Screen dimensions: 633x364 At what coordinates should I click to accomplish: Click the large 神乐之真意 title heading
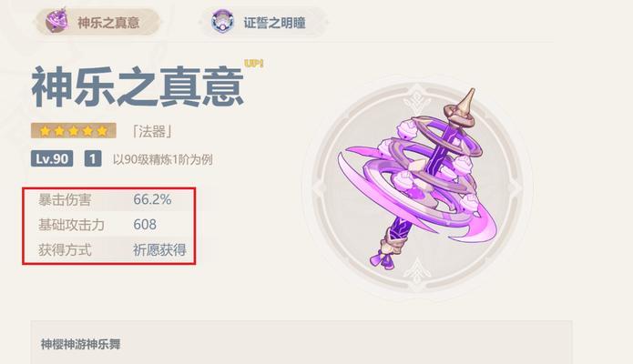click(x=138, y=87)
